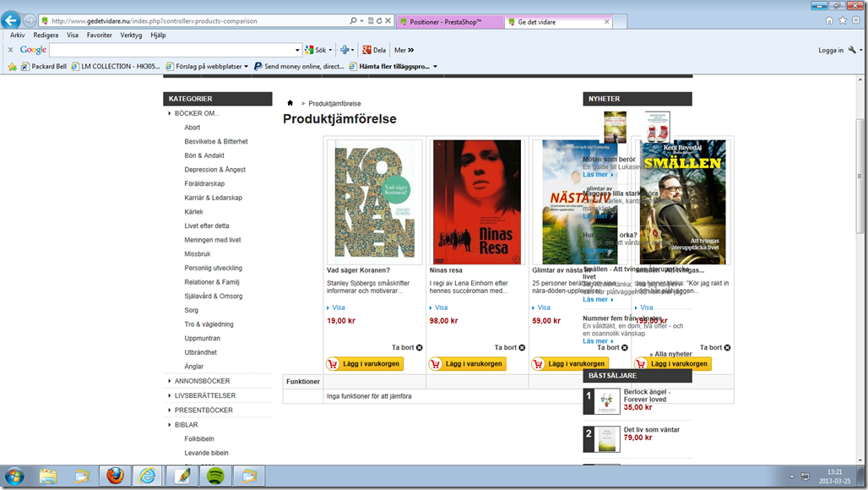Open the Internet Explorer taskbar icon
The height and width of the screenshot is (490, 868).
click(x=148, y=476)
